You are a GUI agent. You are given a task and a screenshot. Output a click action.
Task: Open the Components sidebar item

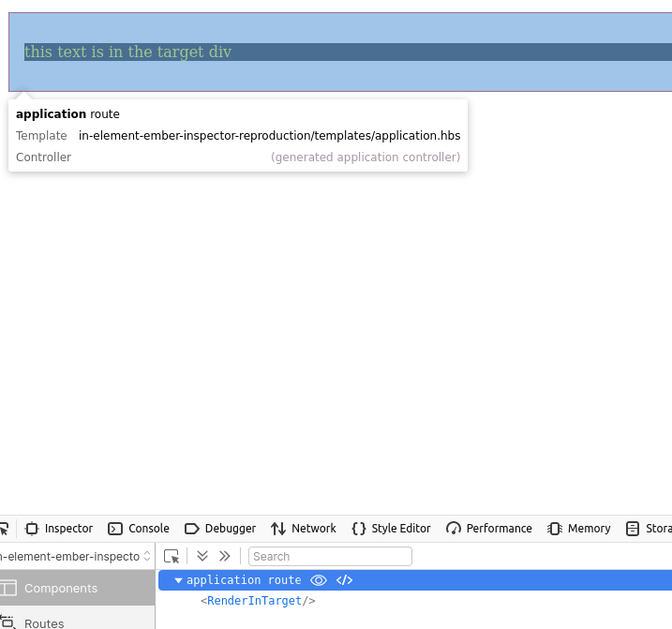77,588
